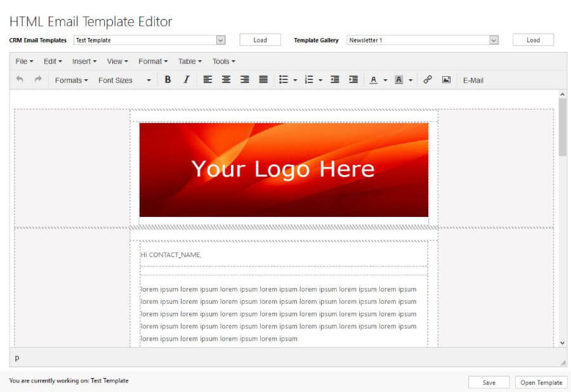
Task: Toggle bold formatting
Action: click(x=167, y=79)
